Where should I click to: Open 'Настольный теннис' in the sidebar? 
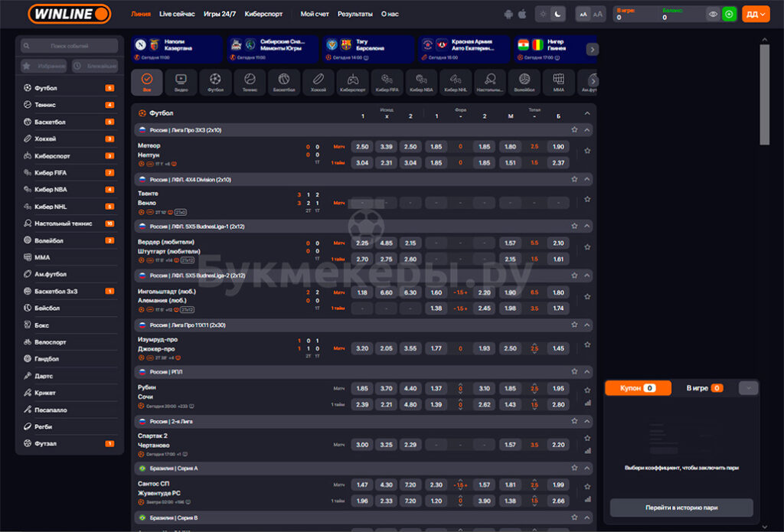(70, 224)
